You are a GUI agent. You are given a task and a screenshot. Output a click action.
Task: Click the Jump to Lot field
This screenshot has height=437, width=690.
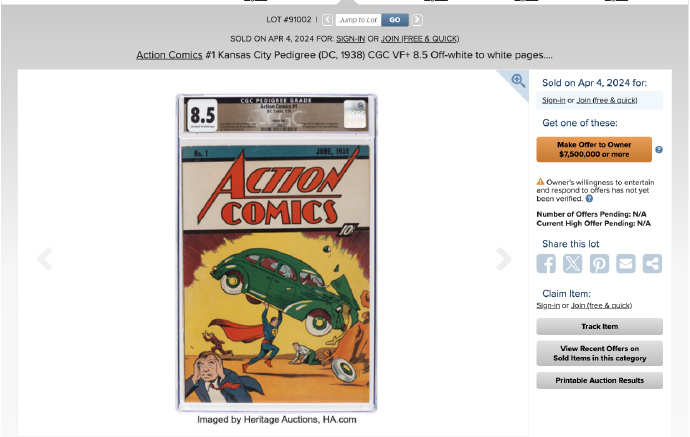(x=358, y=20)
